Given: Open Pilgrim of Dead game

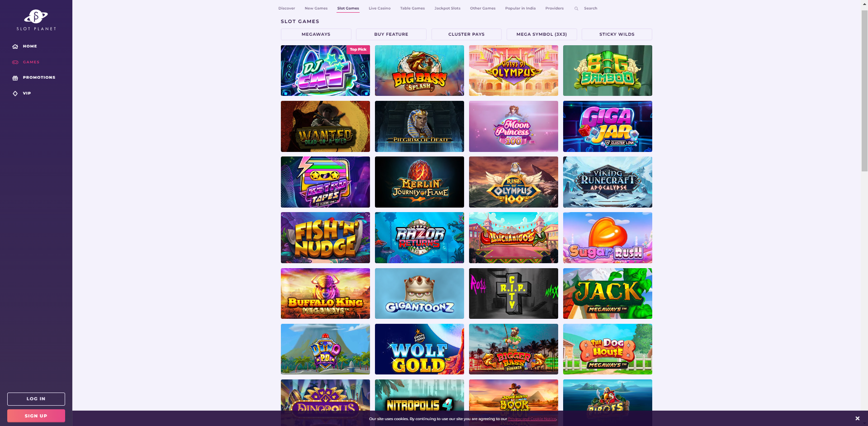Looking at the screenshot, I should point(419,126).
